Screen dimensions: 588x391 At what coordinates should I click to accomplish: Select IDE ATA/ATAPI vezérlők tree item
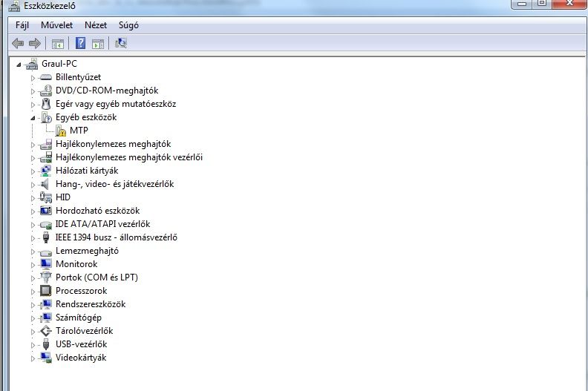[x=102, y=224]
